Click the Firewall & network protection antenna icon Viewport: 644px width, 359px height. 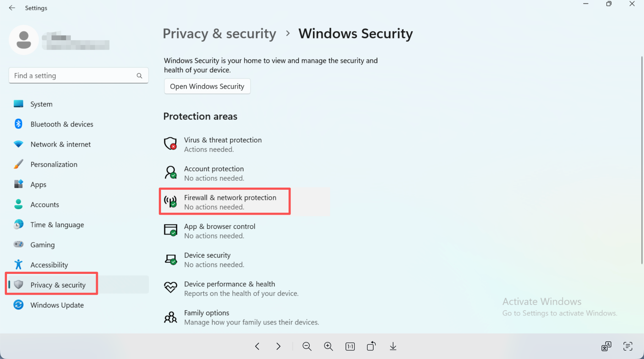[170, 201]
